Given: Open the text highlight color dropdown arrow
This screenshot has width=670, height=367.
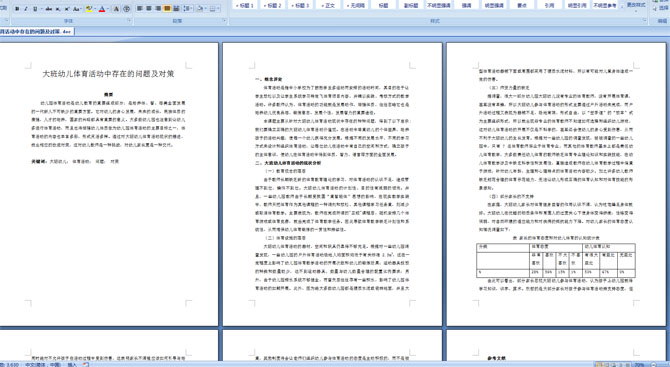Looking at the screenshot, I should coord(95,9).
